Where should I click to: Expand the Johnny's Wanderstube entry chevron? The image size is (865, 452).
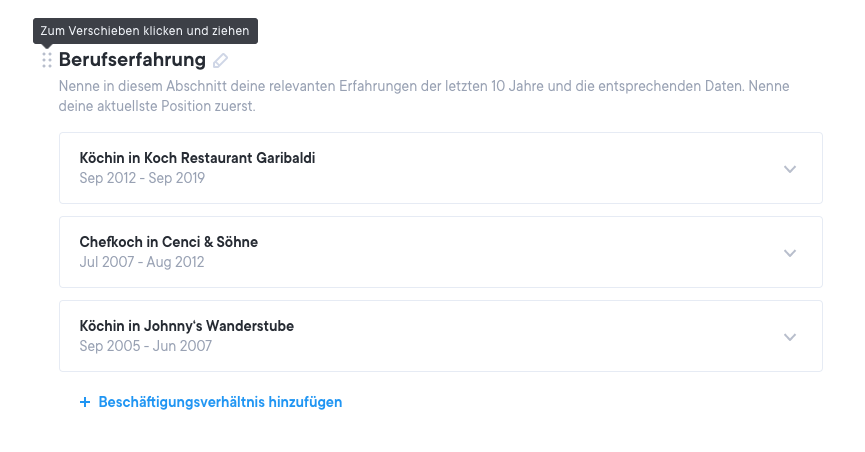(x=790, y=337)
